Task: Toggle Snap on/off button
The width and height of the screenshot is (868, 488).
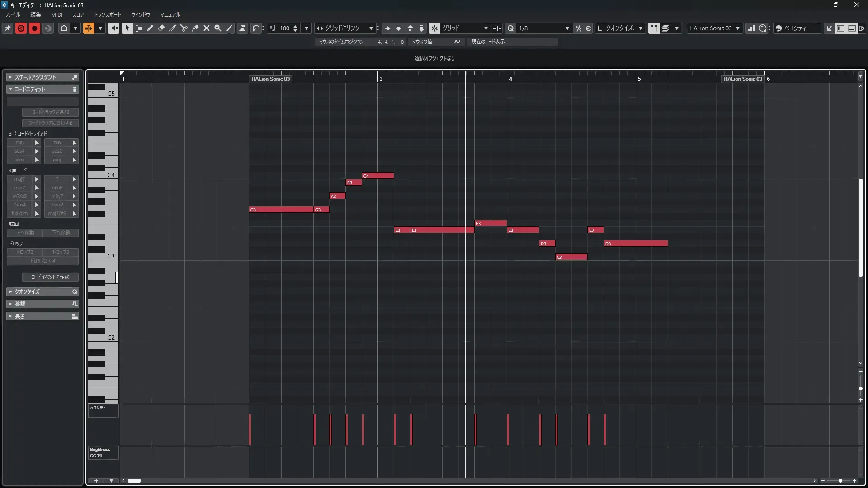Action: click(434, 28)
